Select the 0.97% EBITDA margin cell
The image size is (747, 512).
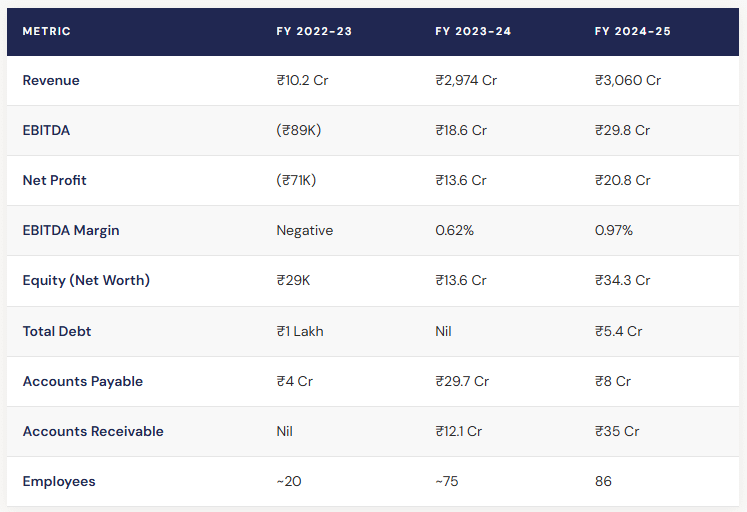click(614, 231)
